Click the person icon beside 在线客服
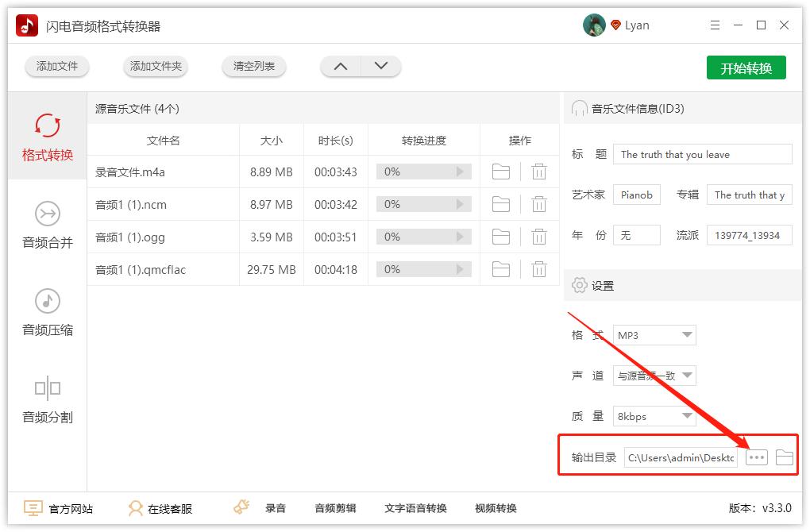This screenshot has width=810, height=532. (135, 508)
